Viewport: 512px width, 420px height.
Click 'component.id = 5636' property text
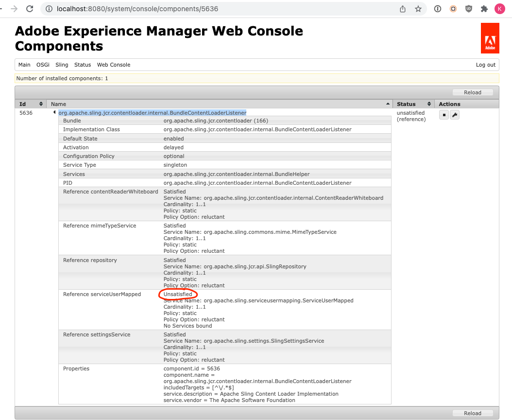pyautogui.click(x=192, y=368)
